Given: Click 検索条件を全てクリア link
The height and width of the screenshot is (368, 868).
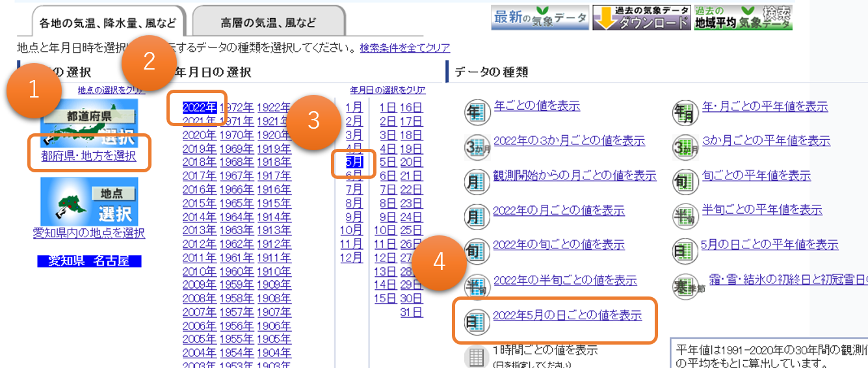Looking at the screenshot, I should tap(404, 48).
